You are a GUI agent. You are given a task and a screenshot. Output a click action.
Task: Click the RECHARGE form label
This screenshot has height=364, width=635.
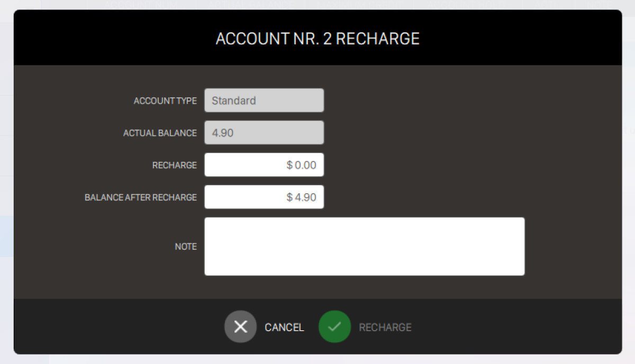click(174, 166)
